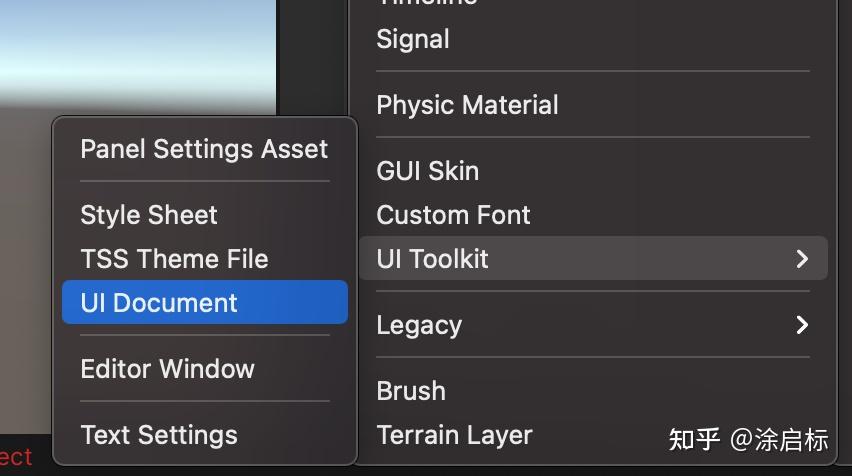Create a Panel Settings Asset
This screenshot has width=852, height=476.
pos(204,149)
